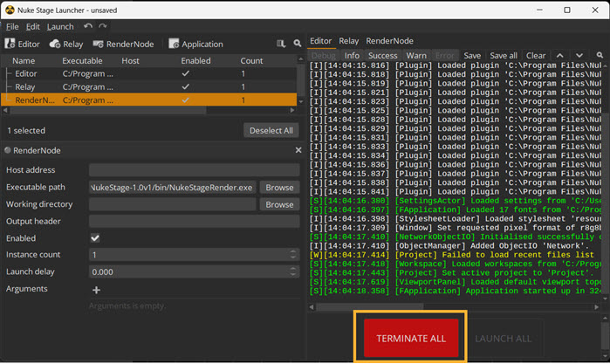This screenshot has height=364, width=610.
Task: Click the Host address input field
Action: (194, 170)
